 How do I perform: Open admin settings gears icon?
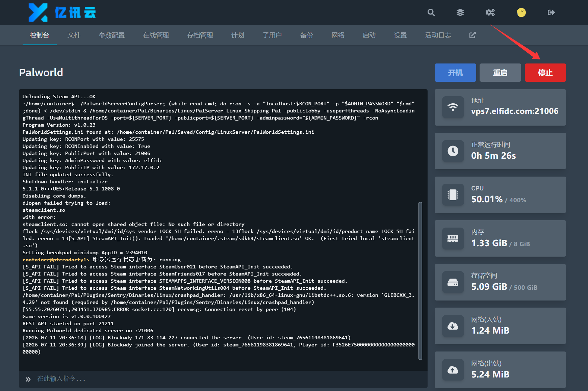(490, 12)
